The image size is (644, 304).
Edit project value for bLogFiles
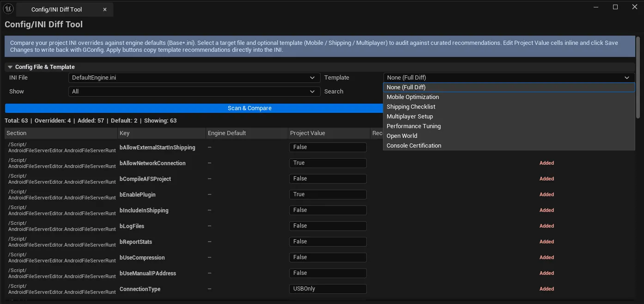[328, 226]
